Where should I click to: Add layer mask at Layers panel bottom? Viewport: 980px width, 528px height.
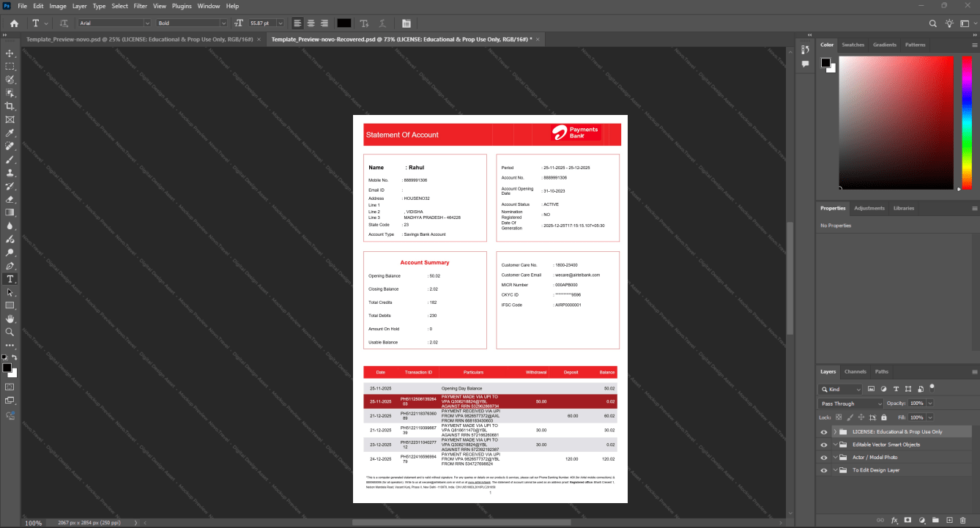pyautogui.click(x=907, y=520)
